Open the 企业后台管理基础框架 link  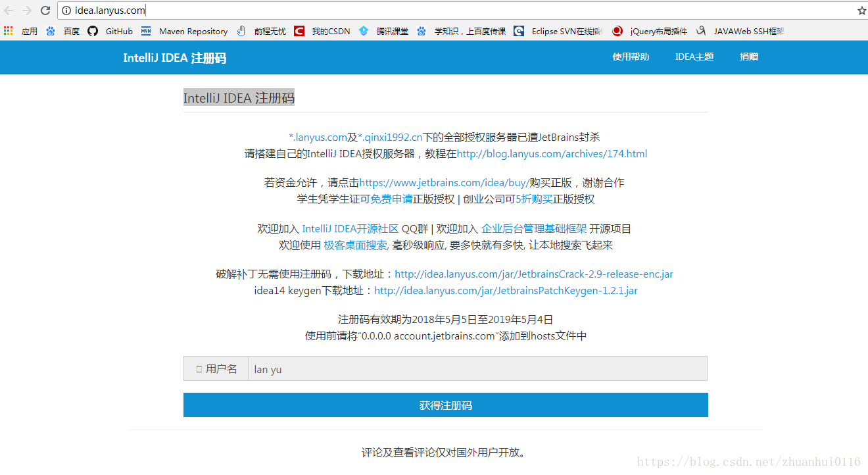[534, 229]
